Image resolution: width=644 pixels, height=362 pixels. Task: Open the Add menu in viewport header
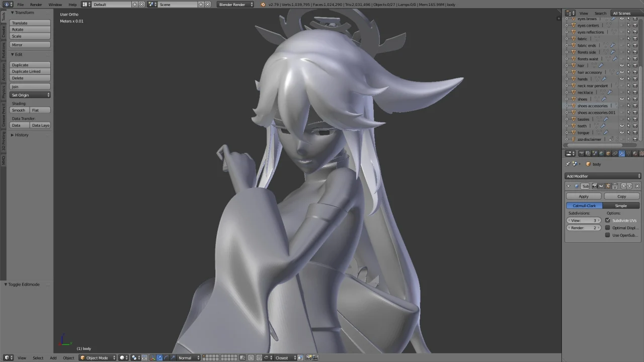53,357
